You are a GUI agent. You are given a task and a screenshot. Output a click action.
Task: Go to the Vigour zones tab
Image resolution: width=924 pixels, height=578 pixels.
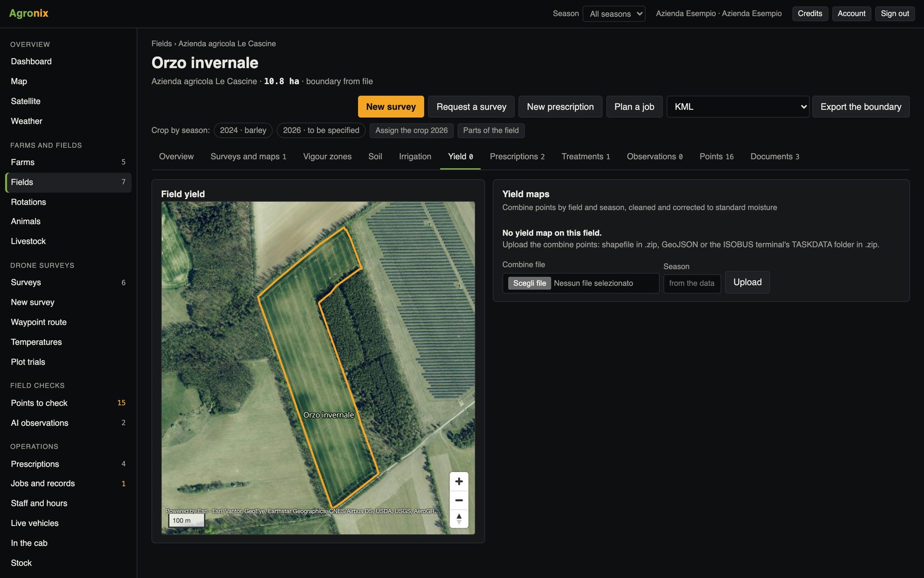pos(327,157)
